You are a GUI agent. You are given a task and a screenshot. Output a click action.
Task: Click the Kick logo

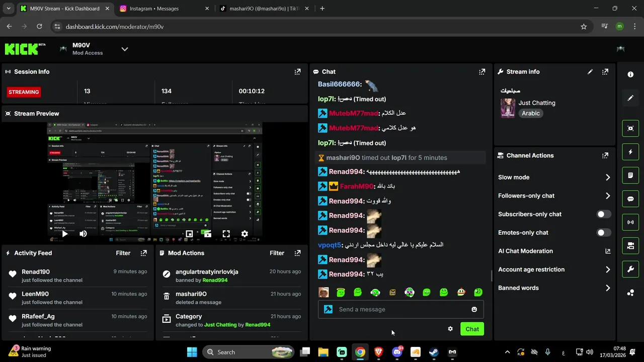pyautogui.click(x=25, y=49)
